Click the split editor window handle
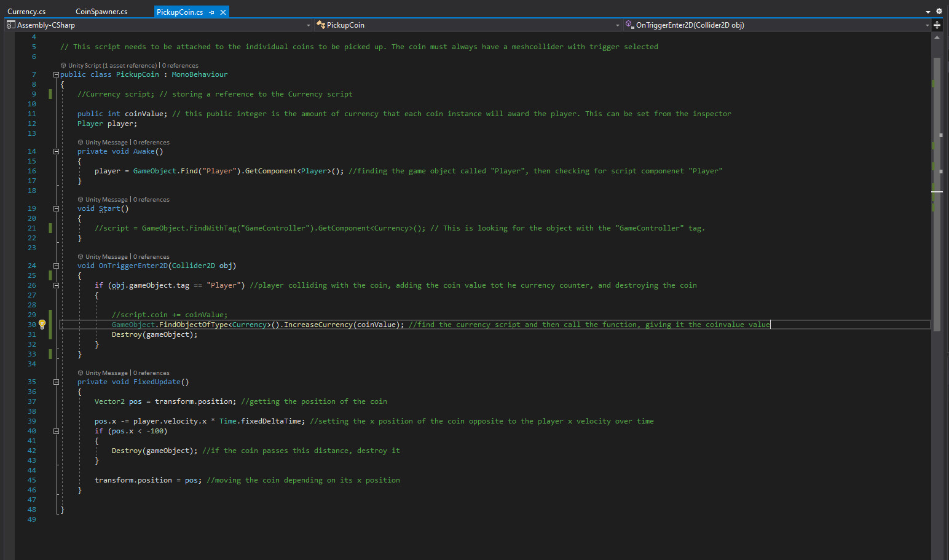This screenshot has width=949, height=560. (x=937, y=25)
